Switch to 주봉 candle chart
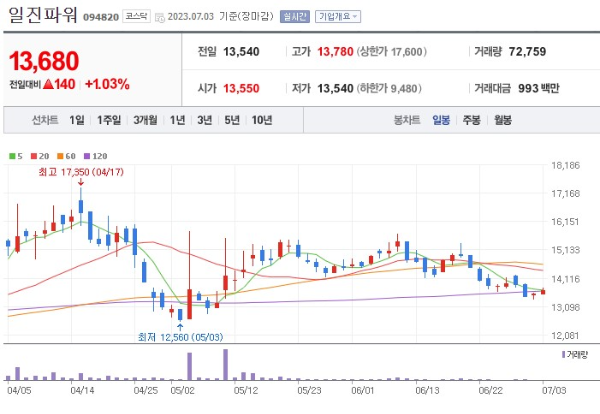Viewport: 600px width, 414px height. click(471, 120)
